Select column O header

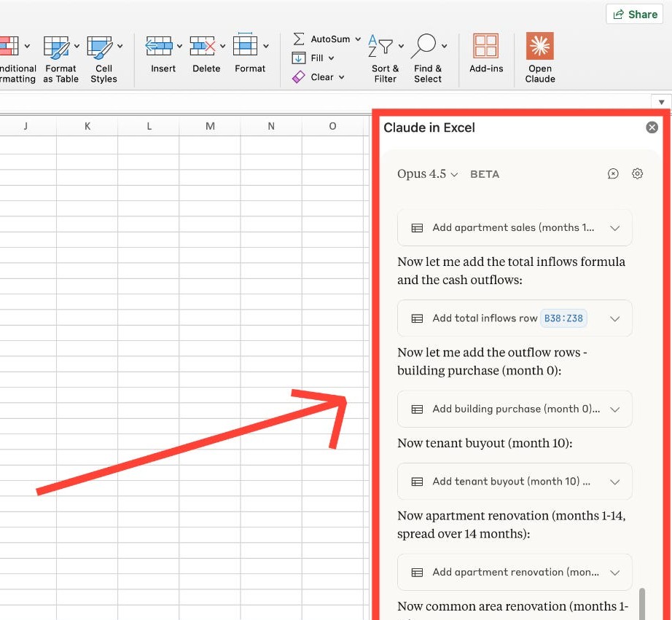point(332,126)
